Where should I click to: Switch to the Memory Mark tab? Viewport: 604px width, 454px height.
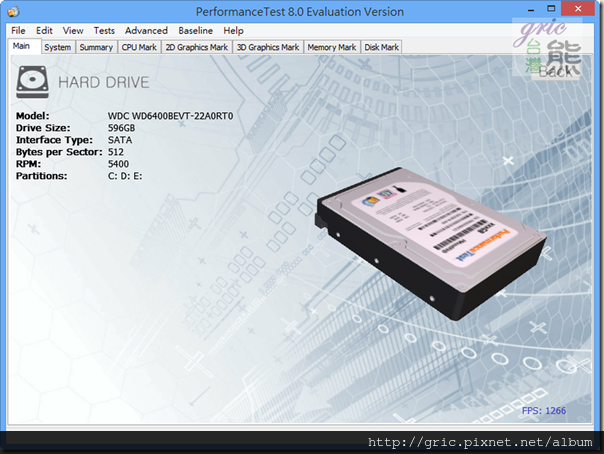click(x=332, y=47)
